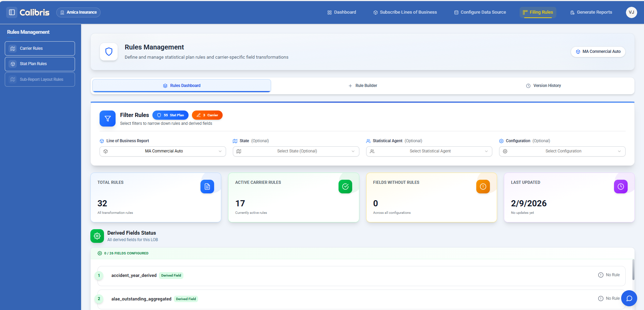Toggle the 55 Stat Plan filter pill
This screenshot has height=310, width=644.
[170, 115]
